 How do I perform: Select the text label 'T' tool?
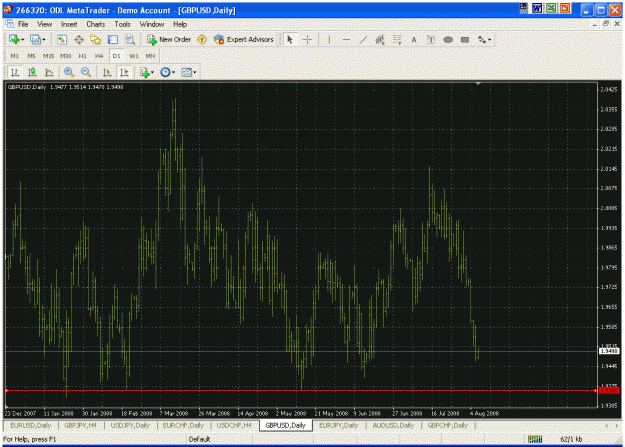[x=431, y=39]
